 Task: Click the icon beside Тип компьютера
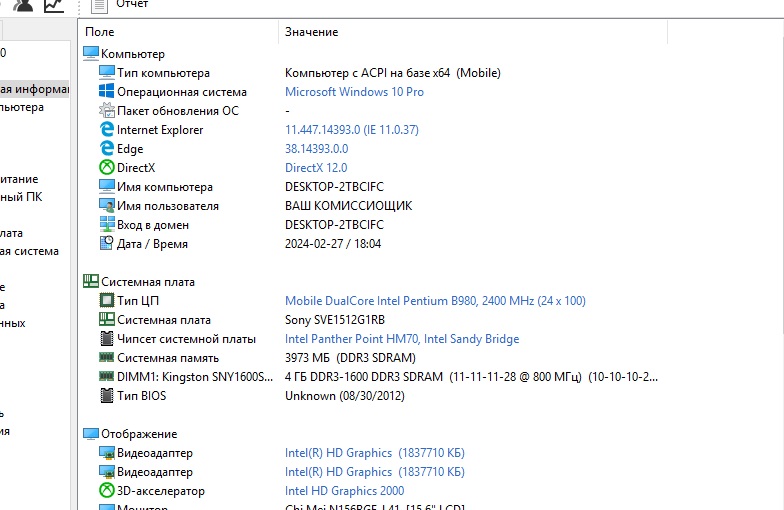tap(106, 72)
